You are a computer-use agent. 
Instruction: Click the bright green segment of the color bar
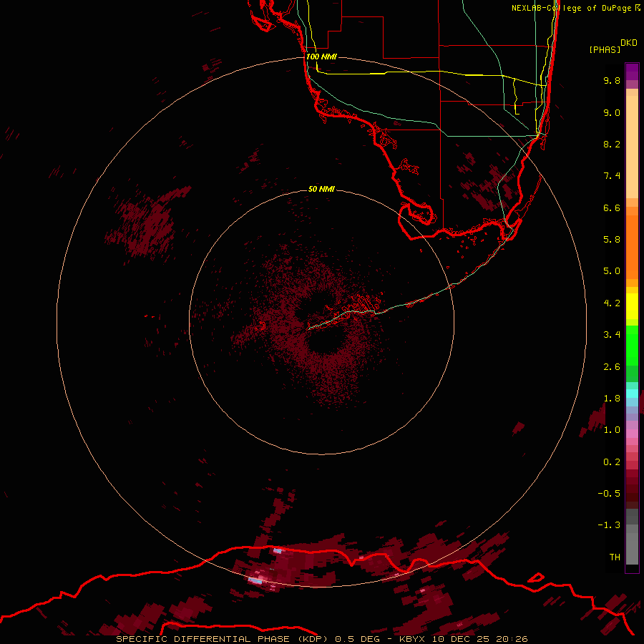(x=632, y=345)
